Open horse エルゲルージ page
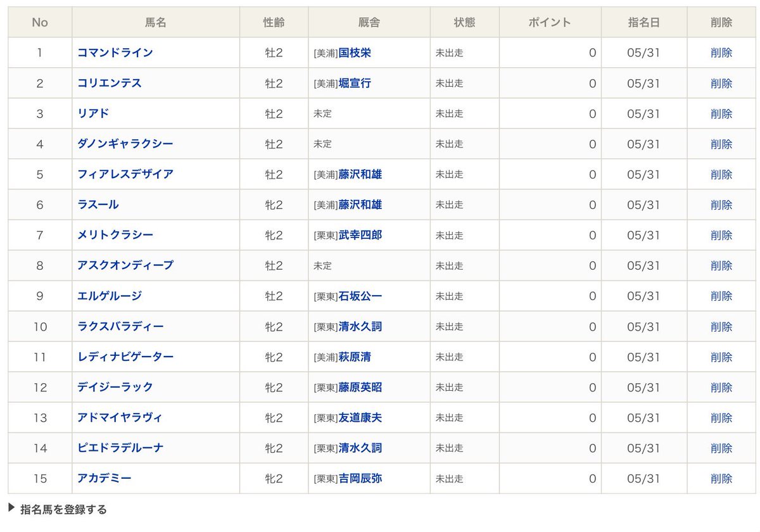The height and width of the screenshot is (532, 760). pos(110,296)
